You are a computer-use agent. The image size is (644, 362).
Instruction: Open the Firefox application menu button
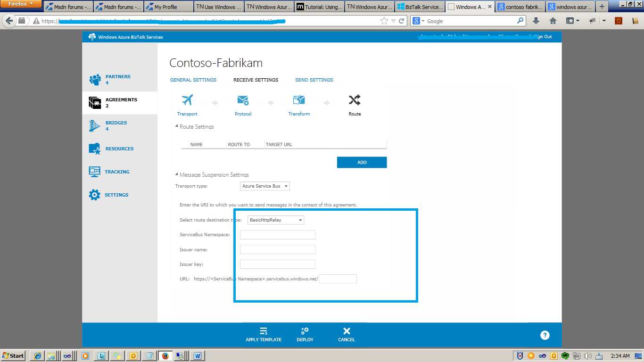pos(21,4)
